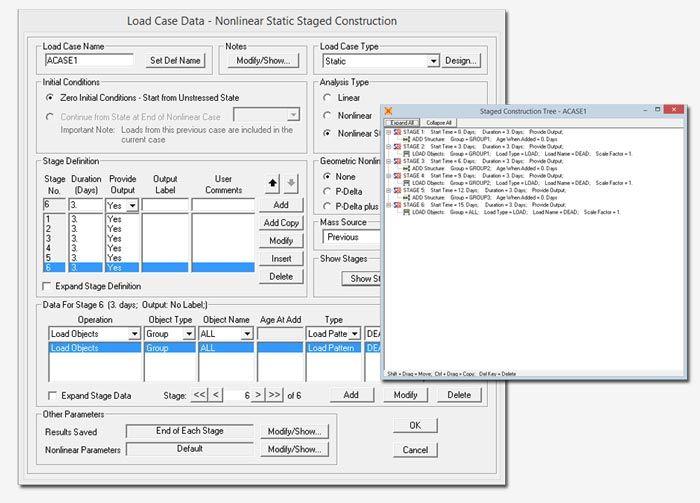Click Modify button in Stage Definition
Image resolution: width=700 pixels, height=503 pixels.
(x=281, y=241)
